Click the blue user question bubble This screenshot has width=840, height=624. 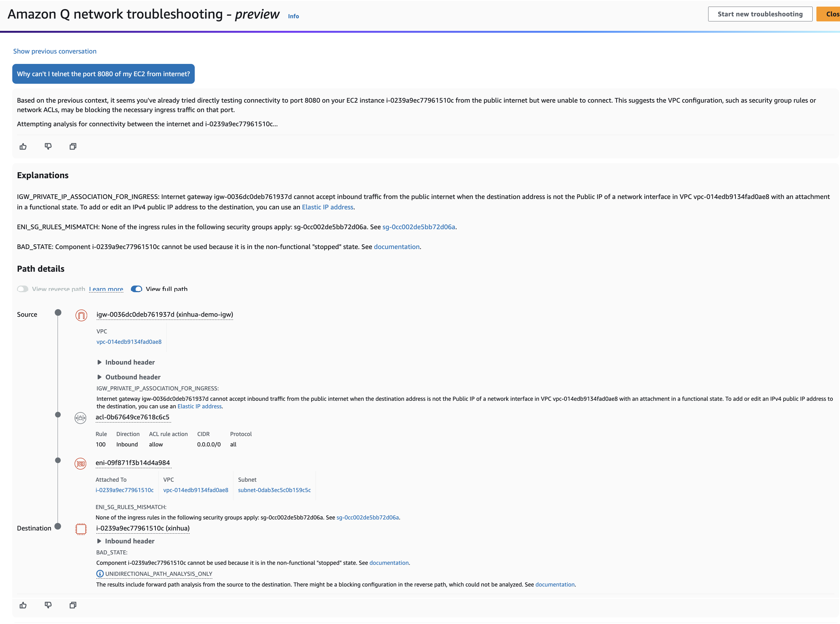point(104,74)
